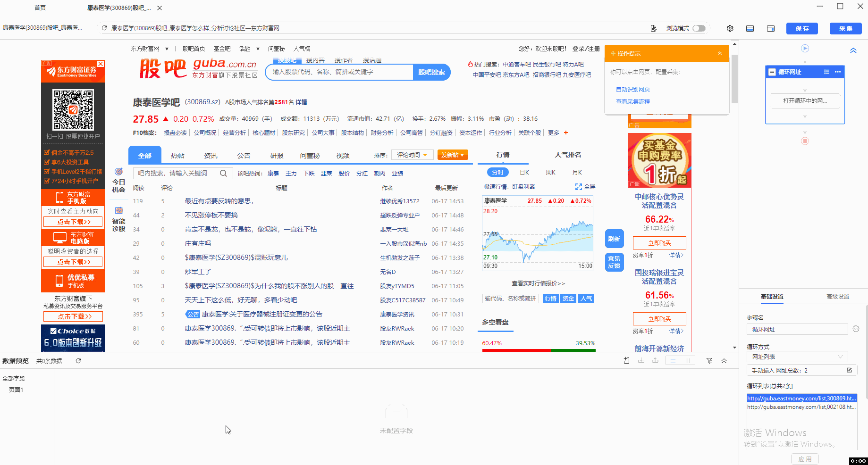The width and height of the screenshot is (868, 465).
Task: Select the 研报 forum tab
Action: [277, 156]
